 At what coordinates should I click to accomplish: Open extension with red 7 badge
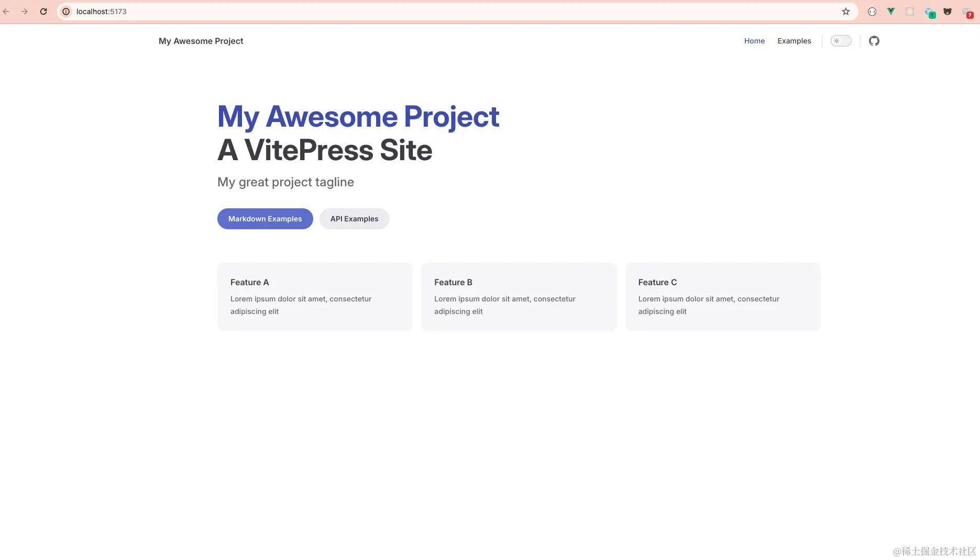tap(967, 12)
